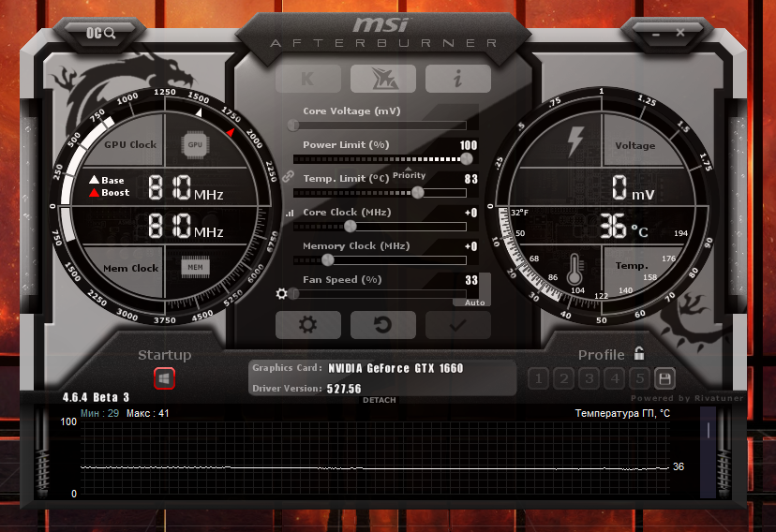This screenshot has width=776, height=532.
Task: Click the Core Clock +0 value
Action: [x=471, y=213]
